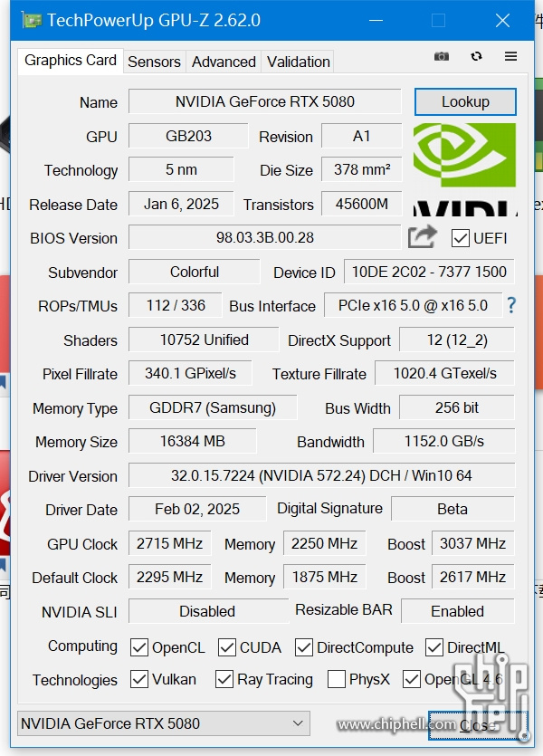Click the BIOS export share icon
The height and width of the screenshot is (756, 543).
pos(422,236)
